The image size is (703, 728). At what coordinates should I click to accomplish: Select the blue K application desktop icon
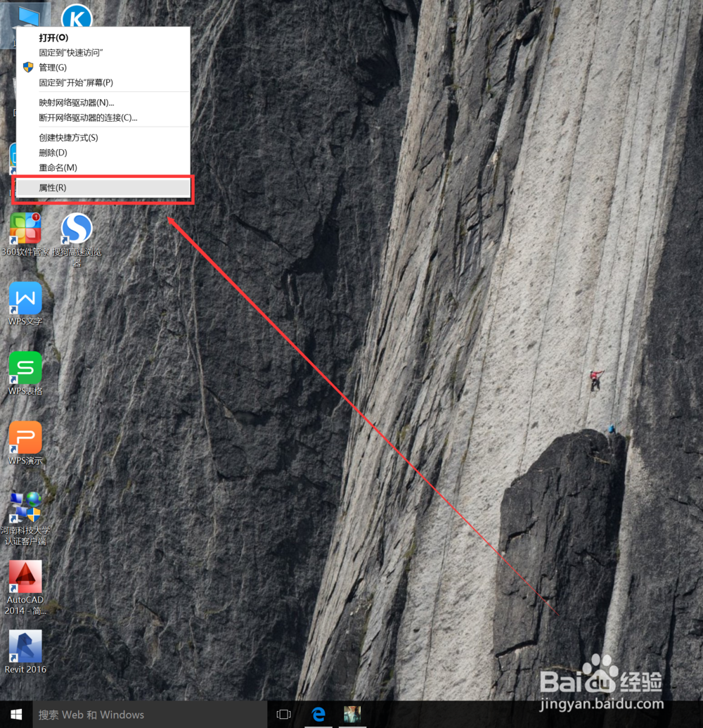pos(77,15)
